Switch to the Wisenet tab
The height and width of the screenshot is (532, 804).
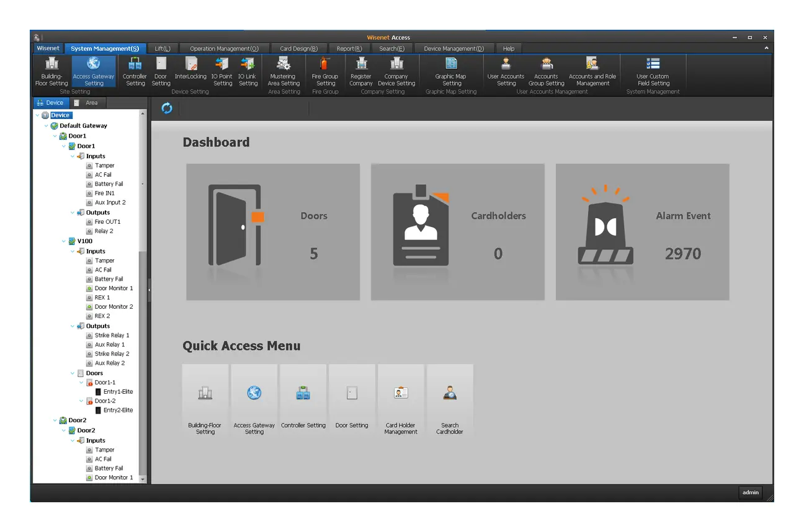click(x=48, y=48)
